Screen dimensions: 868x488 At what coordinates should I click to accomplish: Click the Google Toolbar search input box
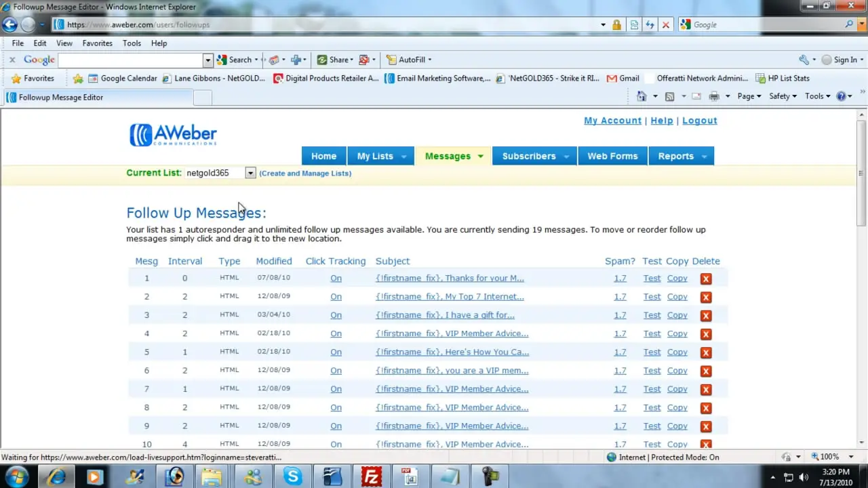[131, 60]
